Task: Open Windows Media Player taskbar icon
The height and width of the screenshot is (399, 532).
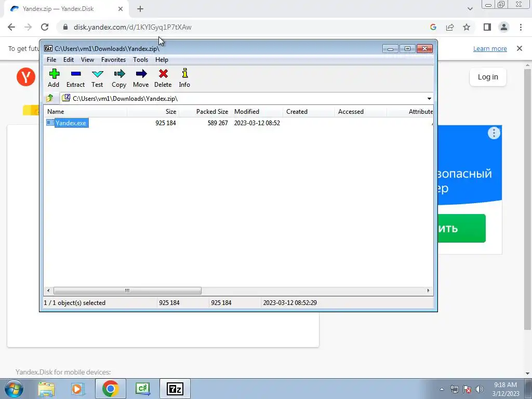Action: point(77,389)
